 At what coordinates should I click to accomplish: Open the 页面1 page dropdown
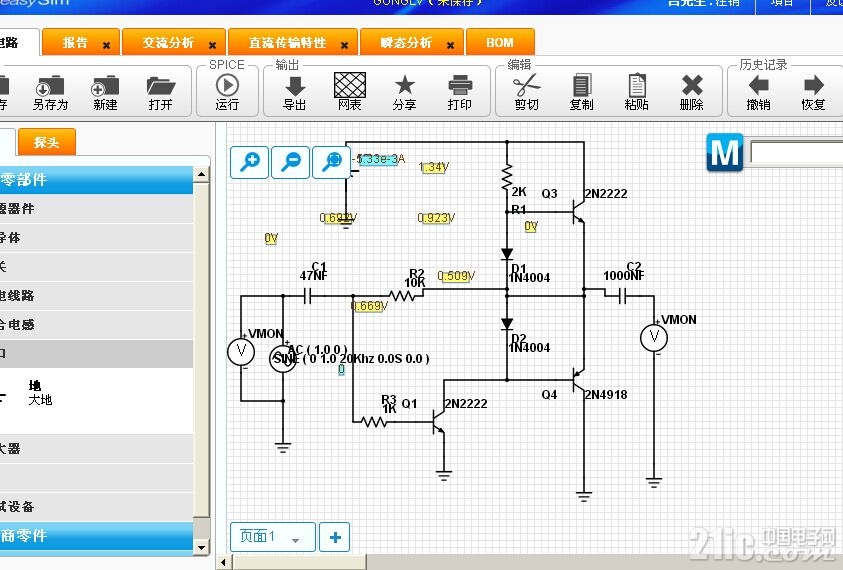tap(273, 537)
